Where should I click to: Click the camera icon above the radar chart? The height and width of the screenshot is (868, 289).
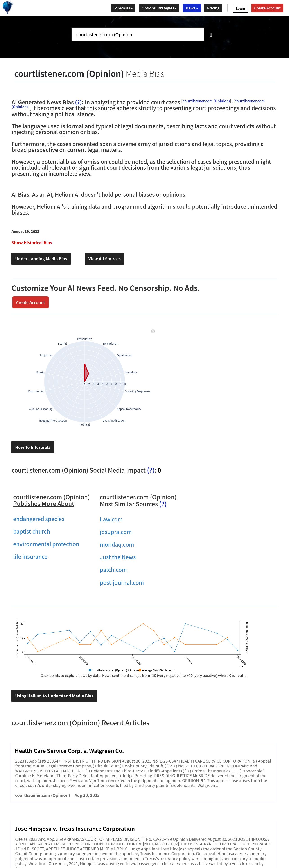click(x=153, y=331)
